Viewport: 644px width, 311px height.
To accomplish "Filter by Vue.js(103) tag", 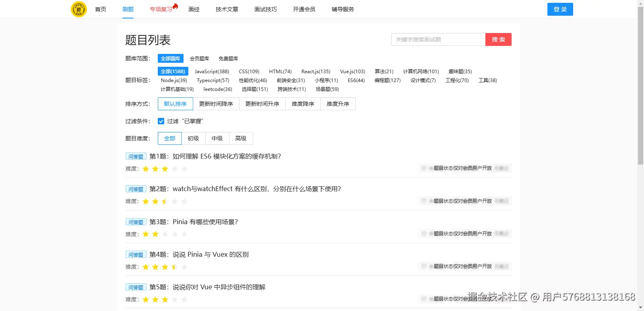I will (353, 71).
